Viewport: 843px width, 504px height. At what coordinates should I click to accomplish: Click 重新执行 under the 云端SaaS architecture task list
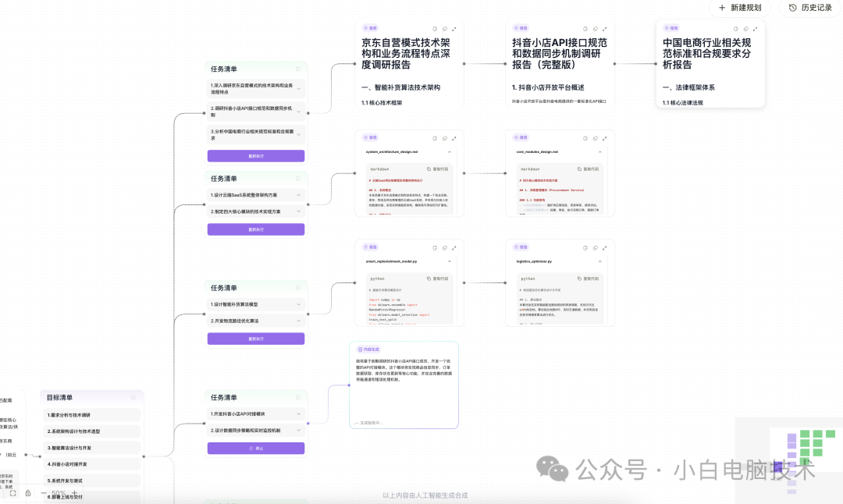(256, 229)
